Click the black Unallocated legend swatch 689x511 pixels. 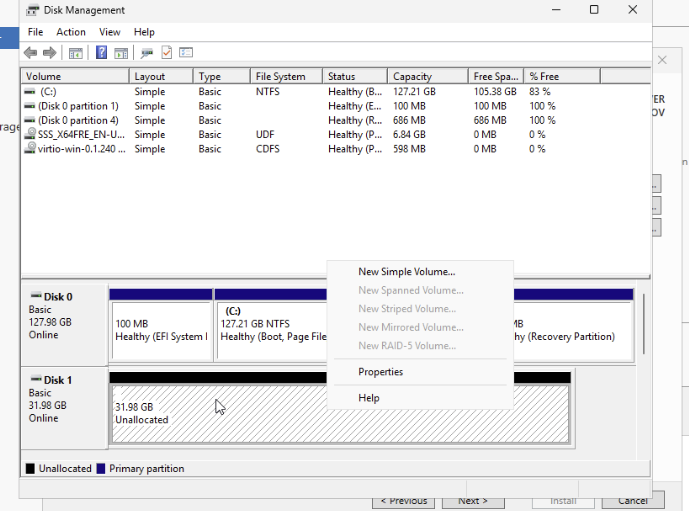[30, 469]
